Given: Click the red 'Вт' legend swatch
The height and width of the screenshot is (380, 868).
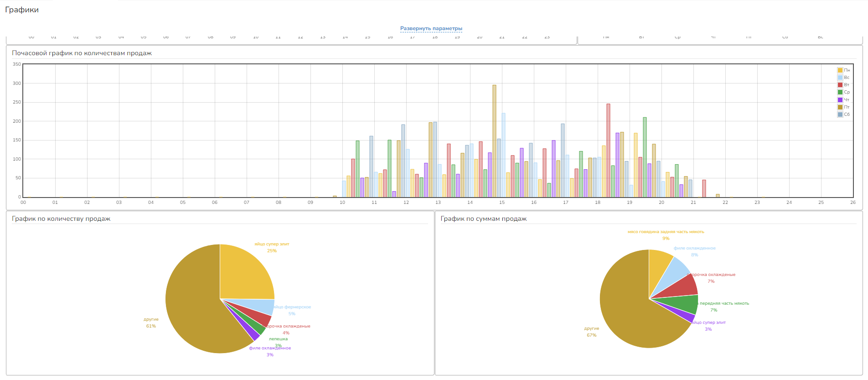Looking at the screenshot, I should (840, 85).
